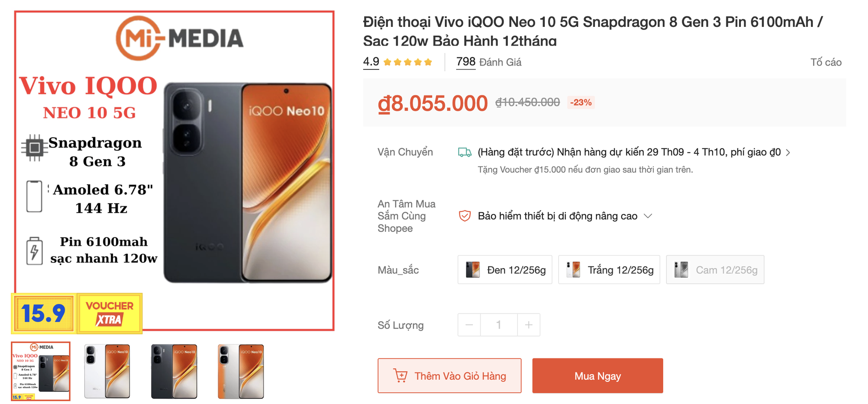Image resolution: width=868 pixels, height=404 pixels.
Task: Click the first rating star
Action: point(388,62)
